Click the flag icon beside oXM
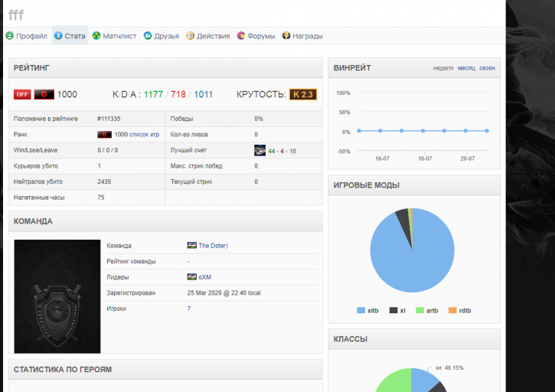555x392 pixels. coord(192,276)
